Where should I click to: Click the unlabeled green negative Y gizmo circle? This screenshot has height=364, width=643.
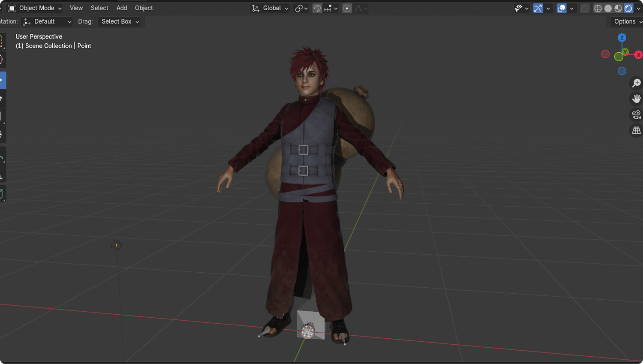[619, 57]
